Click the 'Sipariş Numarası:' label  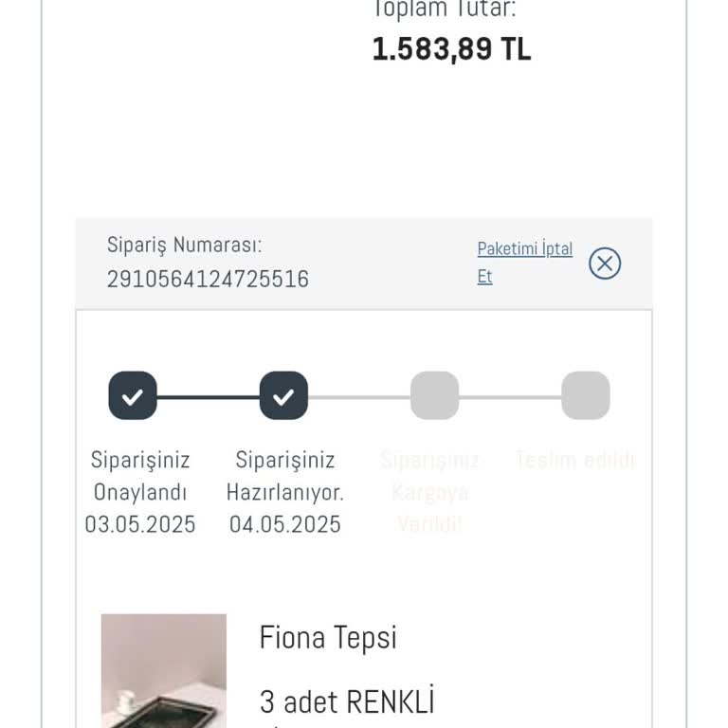tap(184, 245)
